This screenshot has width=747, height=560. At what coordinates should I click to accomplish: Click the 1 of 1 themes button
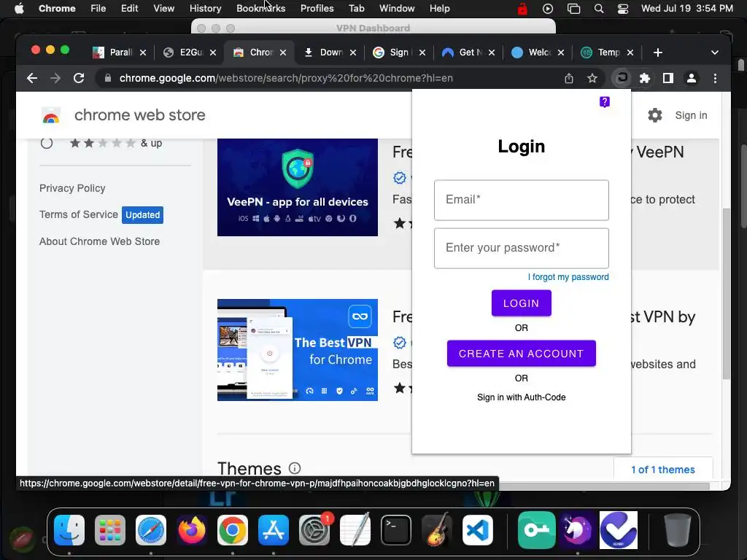(662, 470)
